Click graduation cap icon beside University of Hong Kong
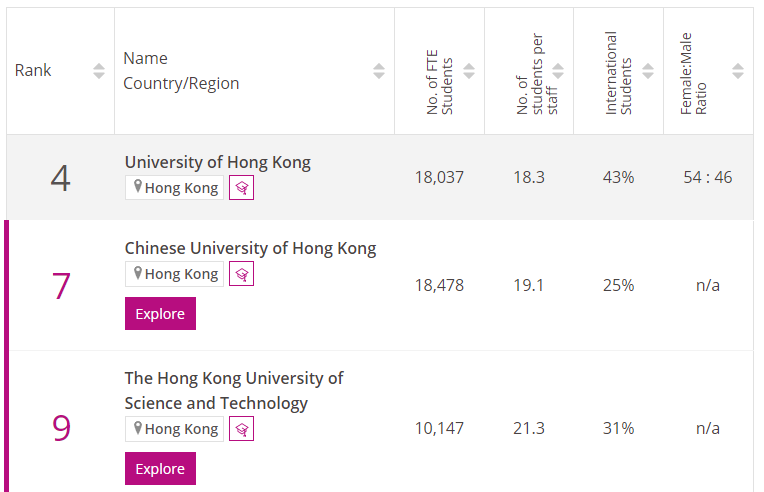Image resolution: width=764 pixels, height=492 pixels. [x=241, y=188]
